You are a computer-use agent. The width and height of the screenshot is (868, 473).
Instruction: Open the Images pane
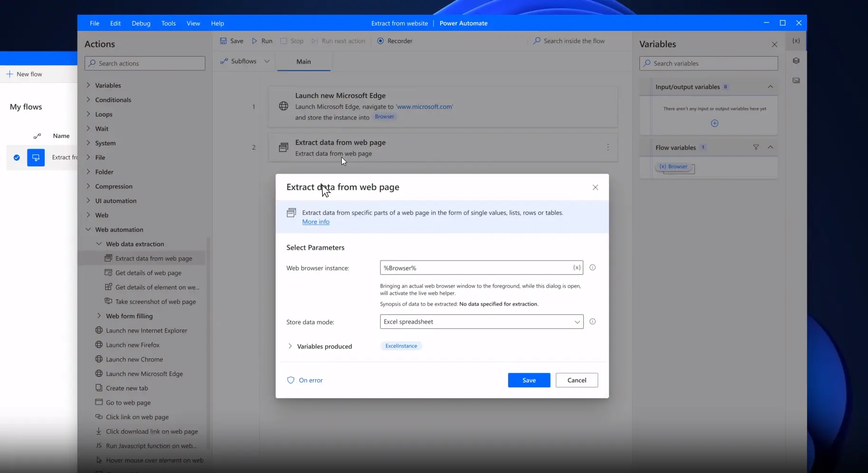point(796,80)
